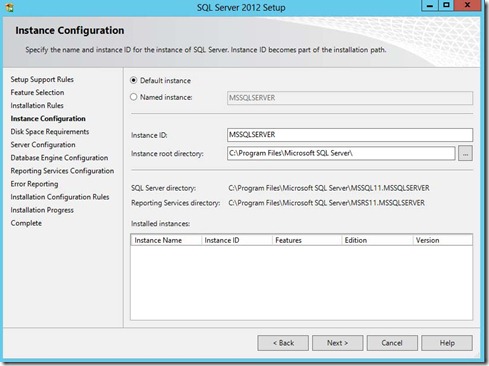Image resolution: width=489 pixels, height=366 pixels.
Task: Click the Instance ID text field
Action: (350, 135)
